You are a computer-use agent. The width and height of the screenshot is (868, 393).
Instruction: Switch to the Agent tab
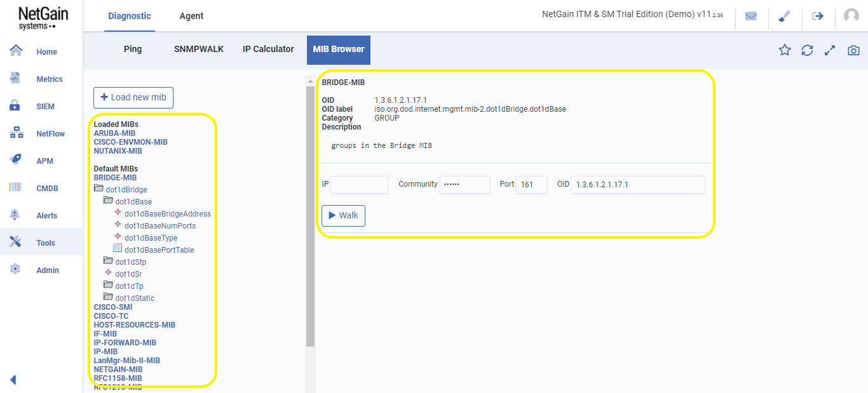click(x=191, y=16)
